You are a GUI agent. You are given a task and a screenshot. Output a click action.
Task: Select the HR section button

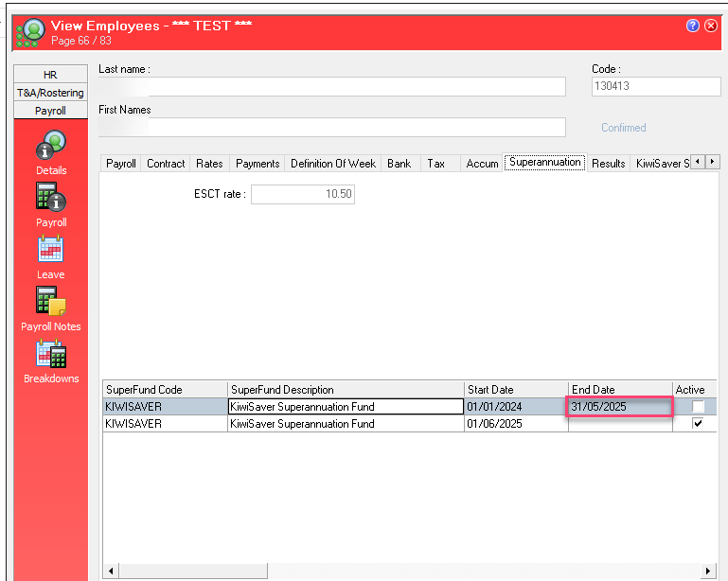pyautogui.click(x=50, y=75)
